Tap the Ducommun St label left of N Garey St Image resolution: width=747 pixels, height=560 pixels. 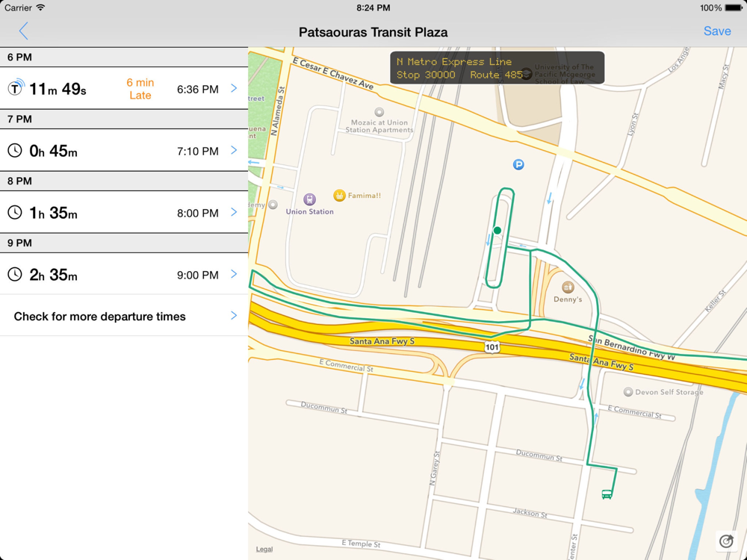coord(323,407)
